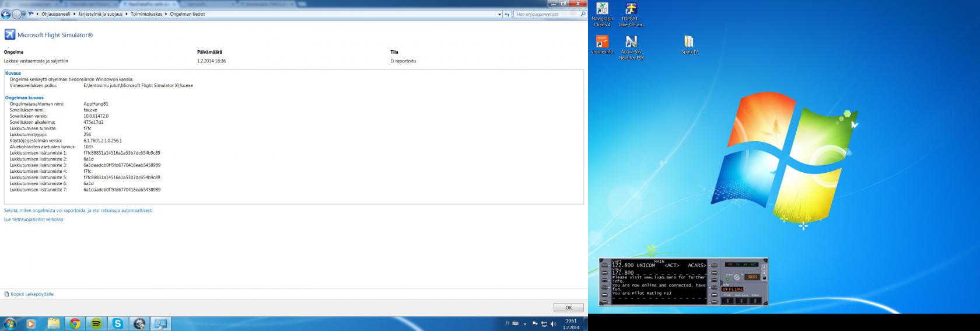The height and width of the screenshot is (331, 980).
Task: Select the Toimintokeskus breadcrumb
Action: (148, 14)
